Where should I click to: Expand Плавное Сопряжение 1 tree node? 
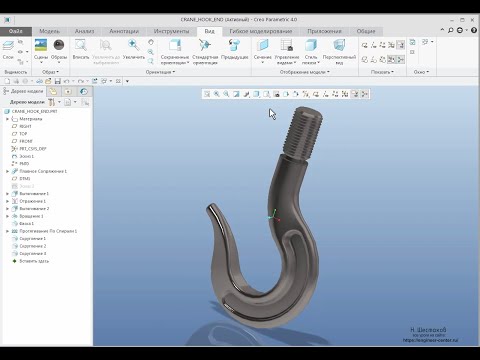[x=7, y=171]
